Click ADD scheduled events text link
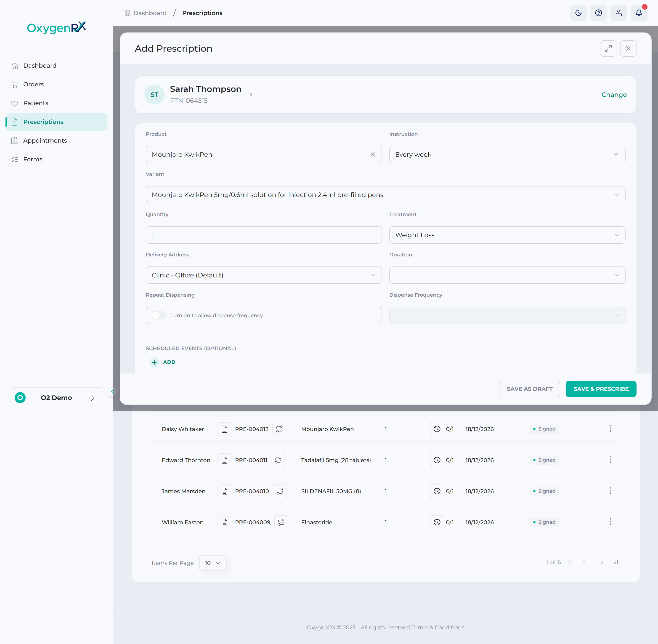This screenshot has height=644, width=658. (x=169, y=362)
